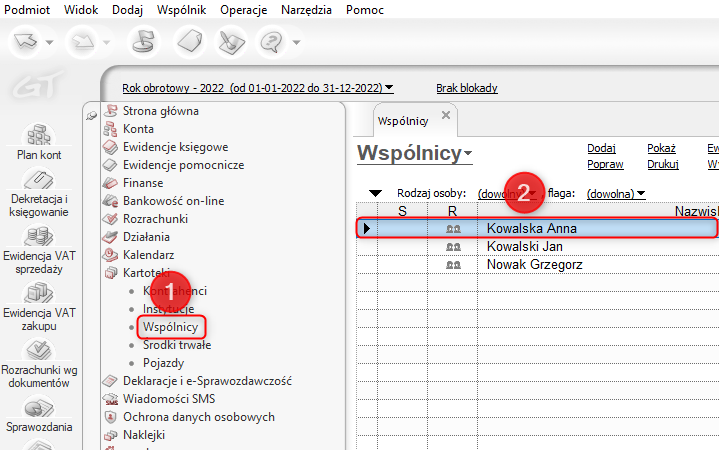Click the Pokaż link
The width and height of the screenshot is (719, 450).
[661, 148]
